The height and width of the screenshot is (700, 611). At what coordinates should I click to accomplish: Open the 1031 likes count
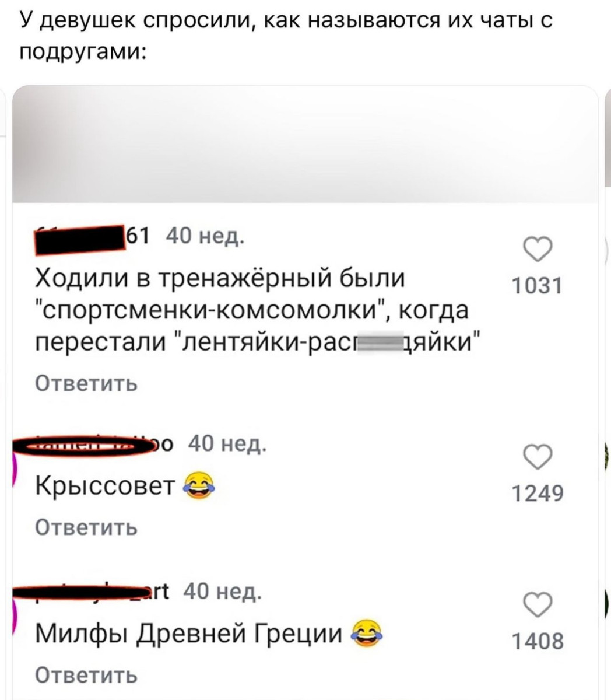[536, 286]
